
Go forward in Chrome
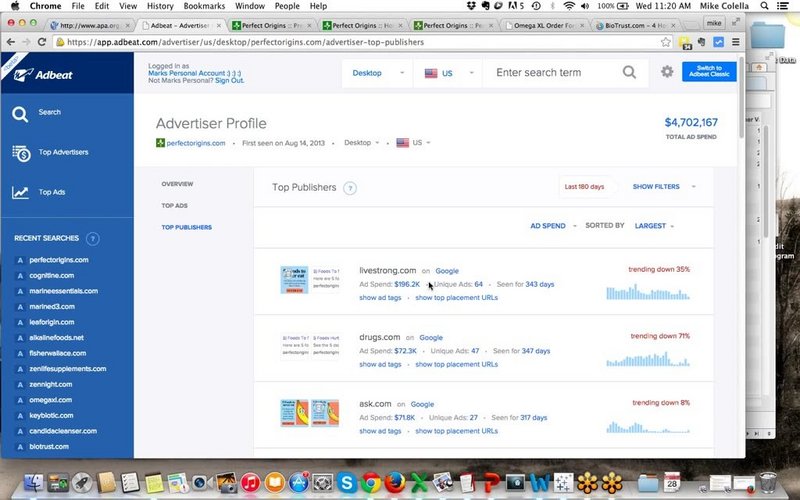tap(26, 42)
